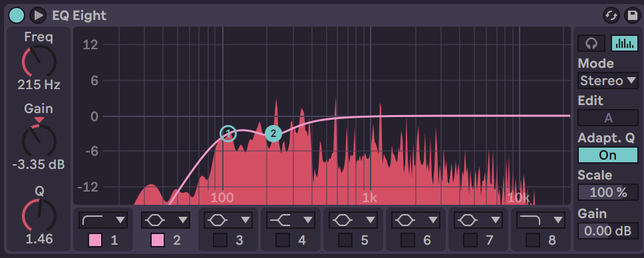Click the Scale 100 % field
The height and width of the screenshot is (258, 644).
[608, 192]
